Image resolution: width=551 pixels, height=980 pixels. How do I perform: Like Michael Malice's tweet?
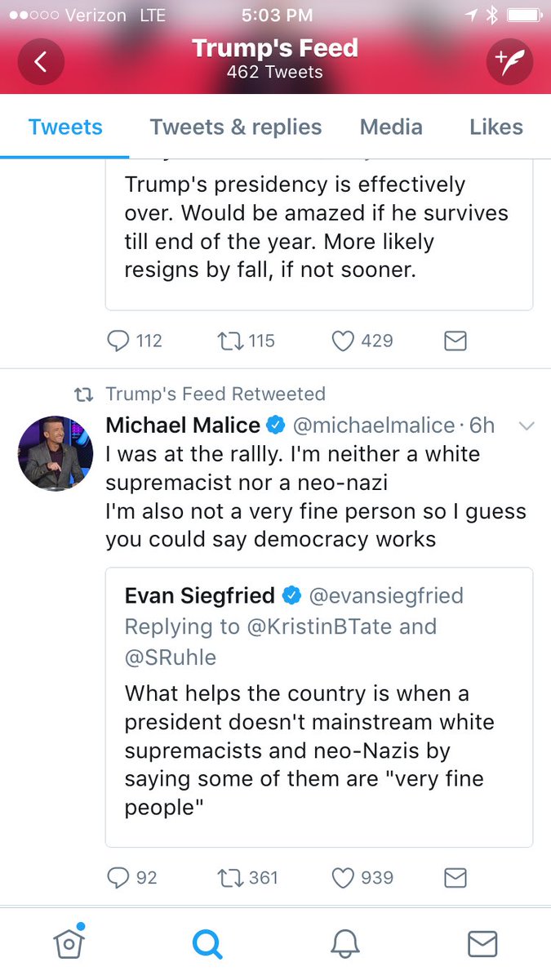pos(343,878)
